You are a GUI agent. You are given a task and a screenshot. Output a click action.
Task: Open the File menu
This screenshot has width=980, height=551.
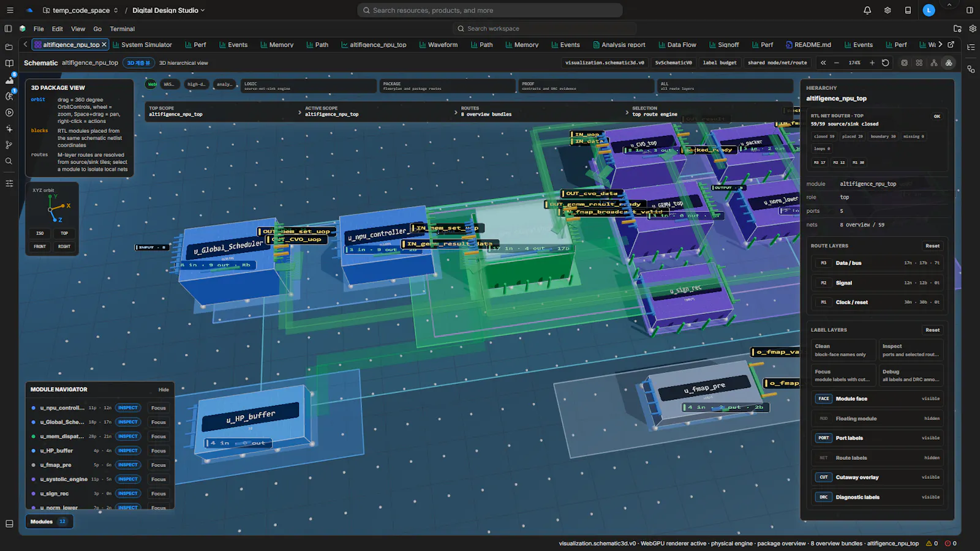point(39,29)
